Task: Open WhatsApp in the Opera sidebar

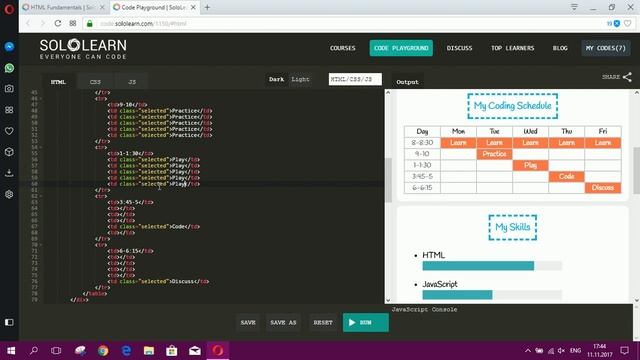Action: [9, 68]
